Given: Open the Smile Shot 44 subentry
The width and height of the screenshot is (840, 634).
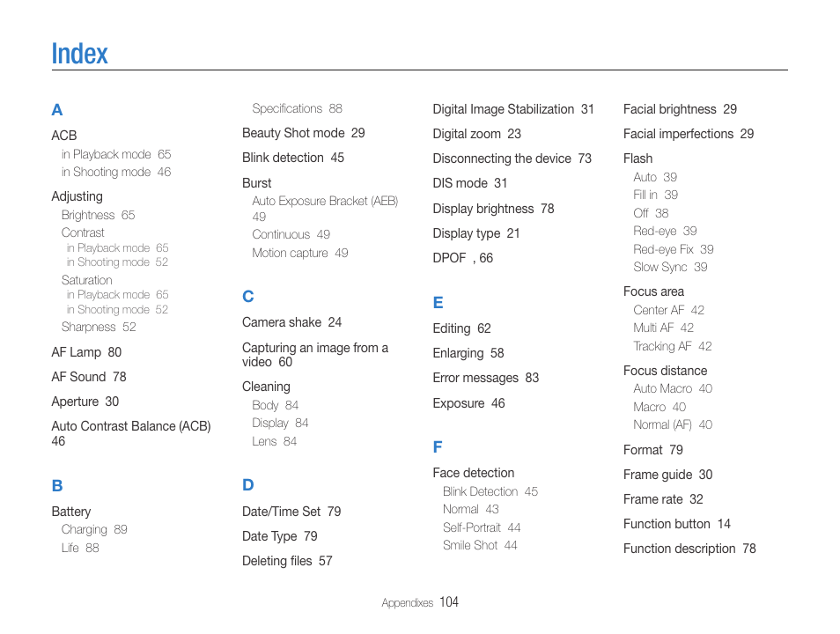Looking at the screenshot, I should (480, 545).
